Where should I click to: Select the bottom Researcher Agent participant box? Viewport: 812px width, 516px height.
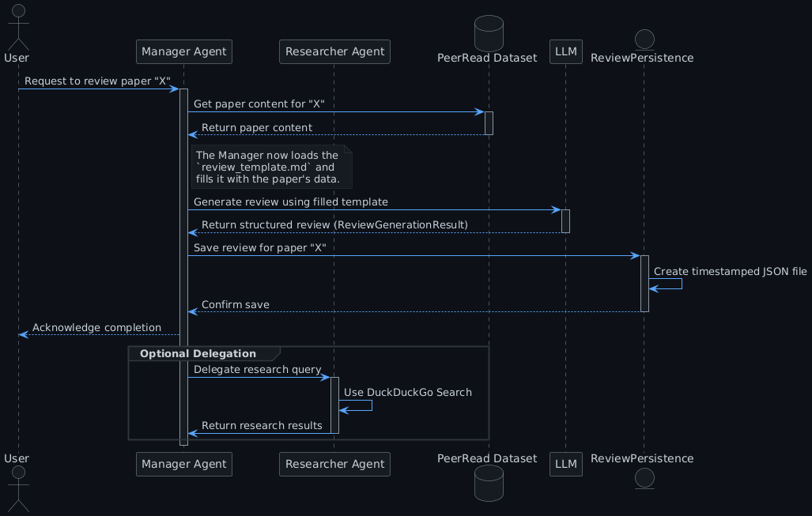pos(334,465)
